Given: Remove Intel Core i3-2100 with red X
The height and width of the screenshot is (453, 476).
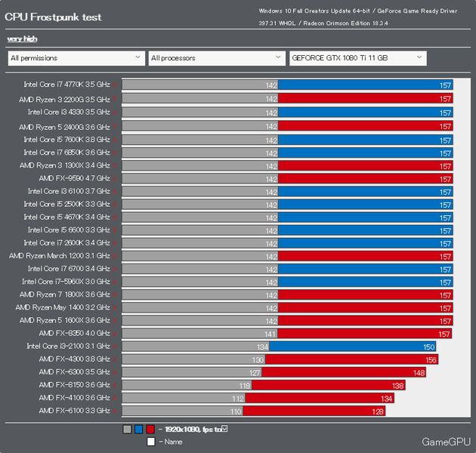Looking at the screenshot, I should point(114,347).
